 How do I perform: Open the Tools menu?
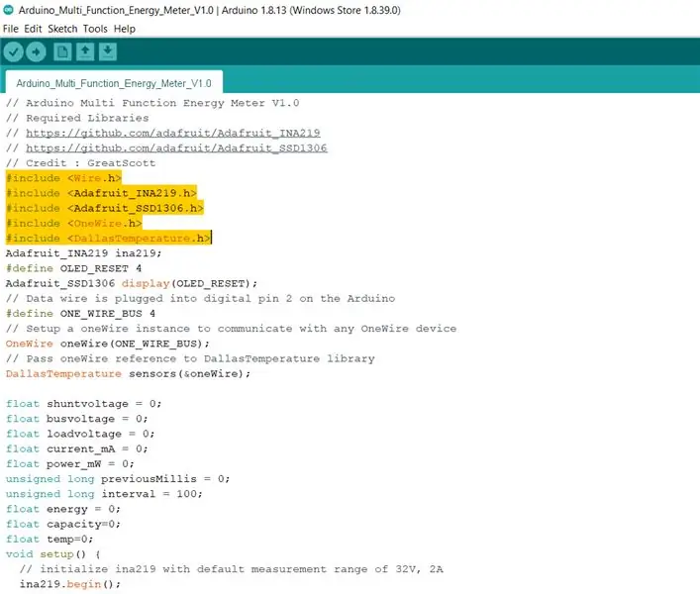(x=95, y=29)
